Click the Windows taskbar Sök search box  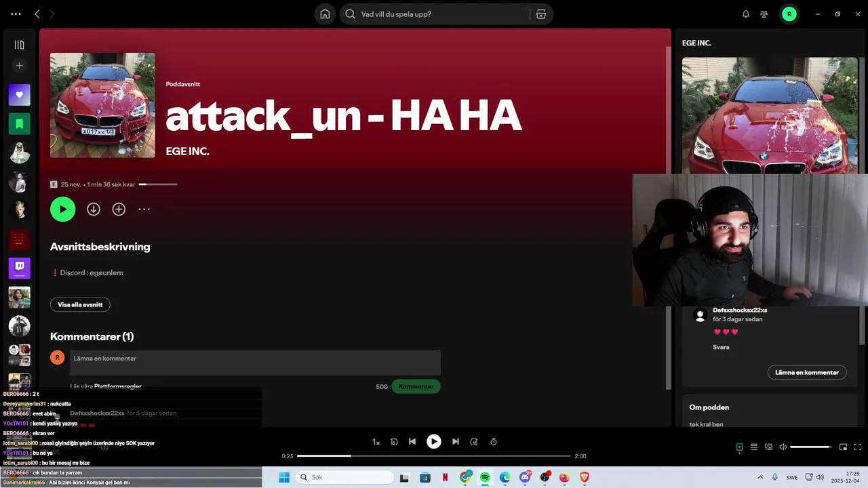343,477
